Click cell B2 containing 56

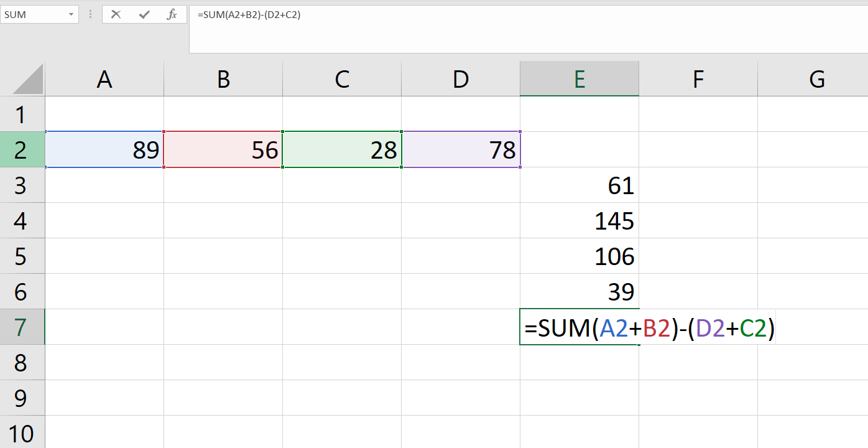click(x=223, y=149)
